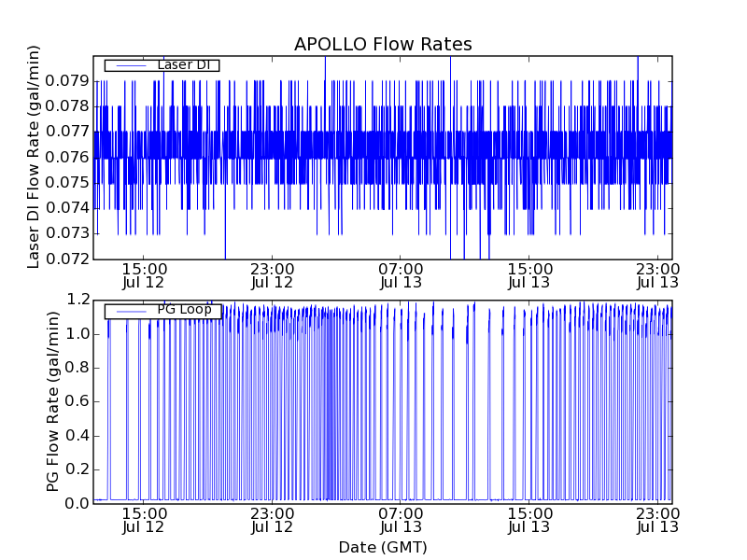The image size is (747, 560).
Task: Click '23:00 Jul 12' label under PG plot
Action: [x=272, y=521]
